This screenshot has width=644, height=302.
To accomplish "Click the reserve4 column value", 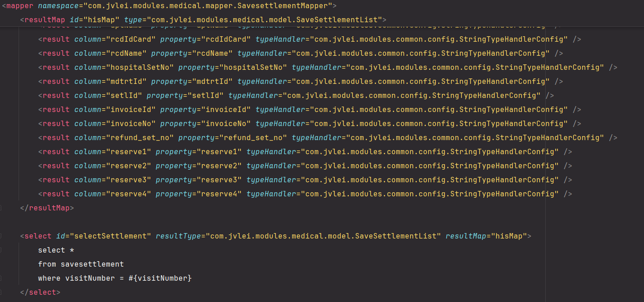I will pos(129,194).
